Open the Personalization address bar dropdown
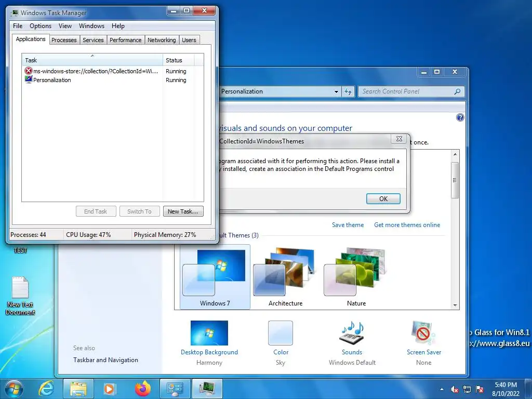Screen dimensions: 532x399 tap(336, 91)
